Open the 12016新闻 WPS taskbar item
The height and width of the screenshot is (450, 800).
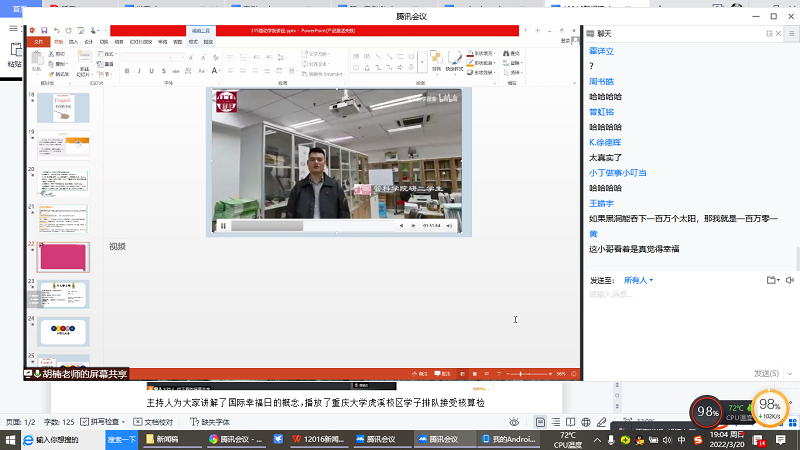point(318,439)
